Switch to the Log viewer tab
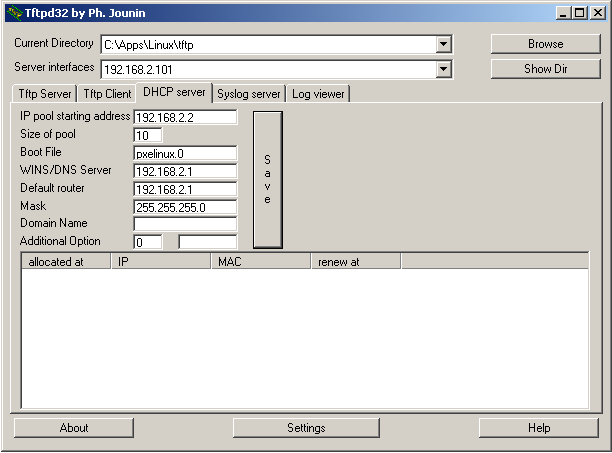 click(x=318, y=94)
